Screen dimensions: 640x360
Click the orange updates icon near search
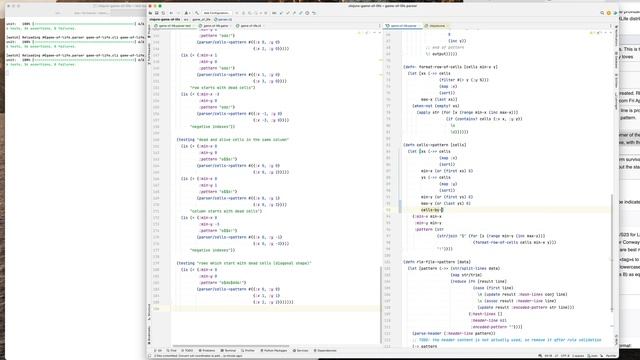(x=609, y=13)
